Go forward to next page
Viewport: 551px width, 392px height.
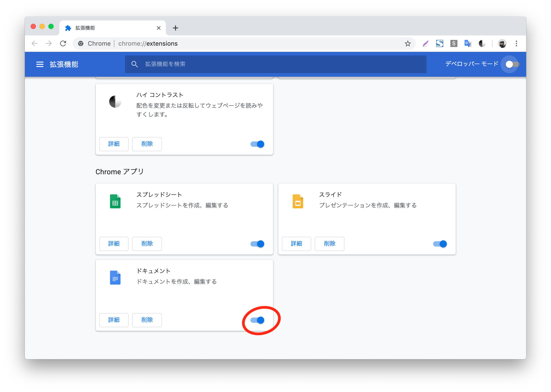click(x=49, y=43)
